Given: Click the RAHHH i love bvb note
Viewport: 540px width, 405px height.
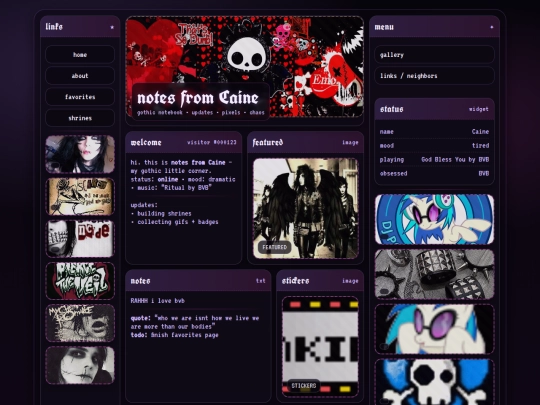Looking at the screenshot, I should (157, 301).
